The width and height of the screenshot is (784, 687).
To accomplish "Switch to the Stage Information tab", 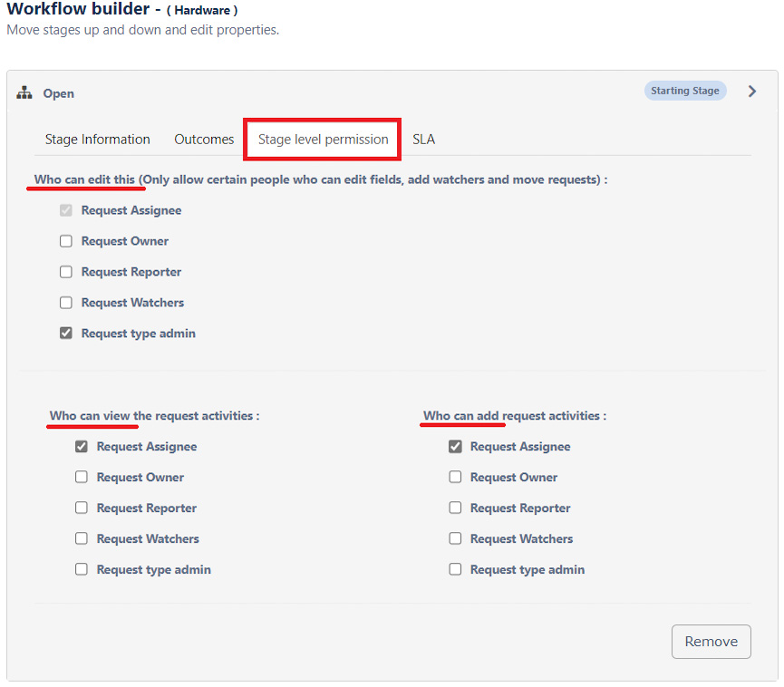I will pyautogui.click(x=98, y=139).
